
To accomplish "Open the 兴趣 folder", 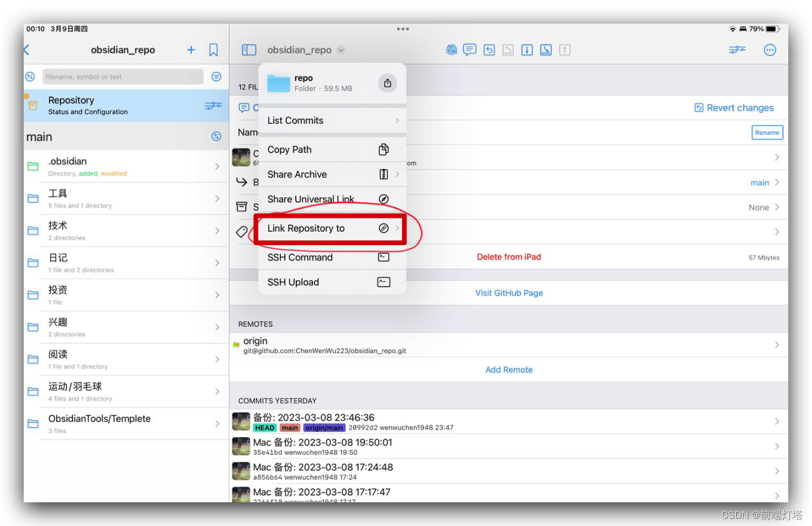I will (x=126, y=327).
